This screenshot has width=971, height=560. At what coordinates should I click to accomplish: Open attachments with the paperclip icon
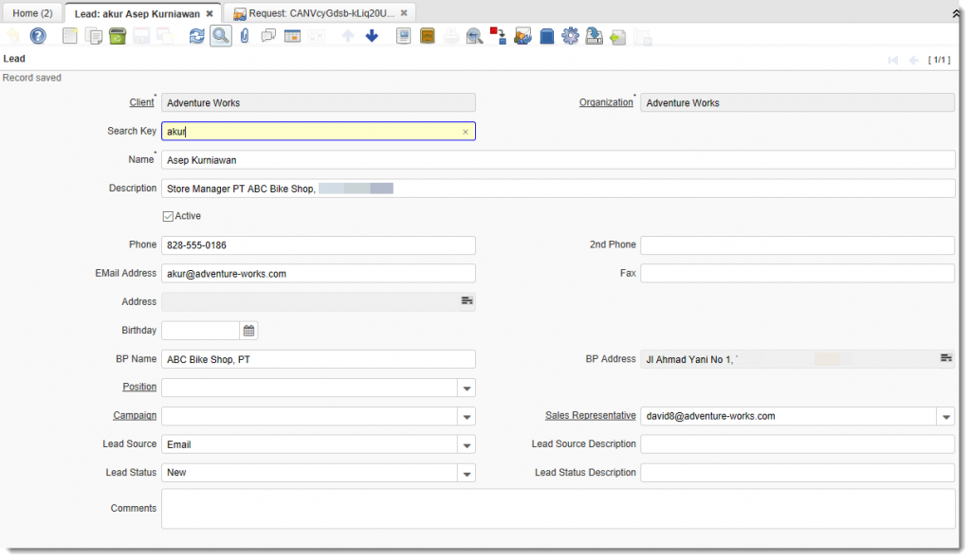244,37
